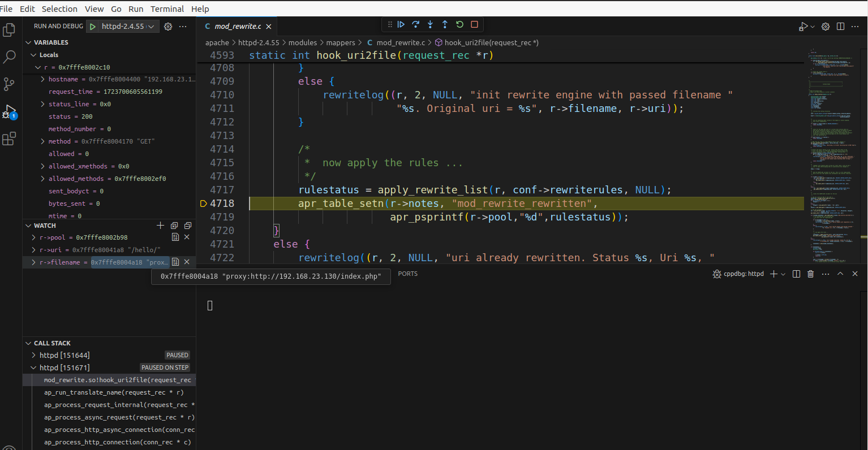Screen dimensions: 868x450
Task: Split the editor to the right
Action: 841,27
